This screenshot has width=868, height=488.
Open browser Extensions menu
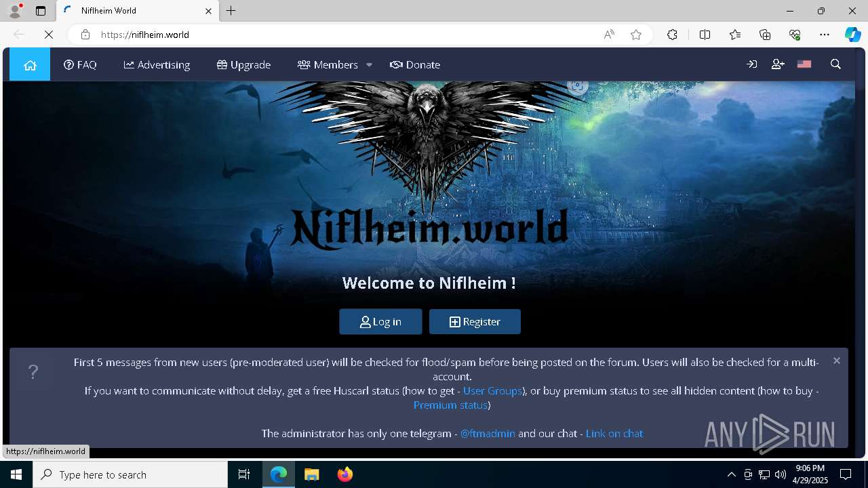point(672,35)
